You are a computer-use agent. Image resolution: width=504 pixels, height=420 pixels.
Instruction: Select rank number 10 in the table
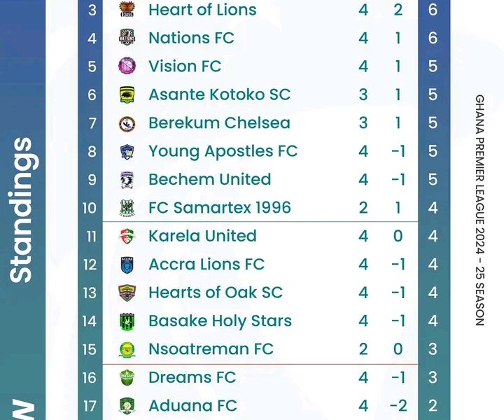pos(90,208)
